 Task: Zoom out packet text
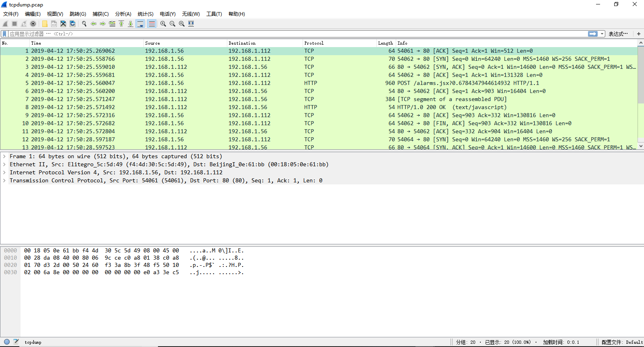click(x=172, y=24)
